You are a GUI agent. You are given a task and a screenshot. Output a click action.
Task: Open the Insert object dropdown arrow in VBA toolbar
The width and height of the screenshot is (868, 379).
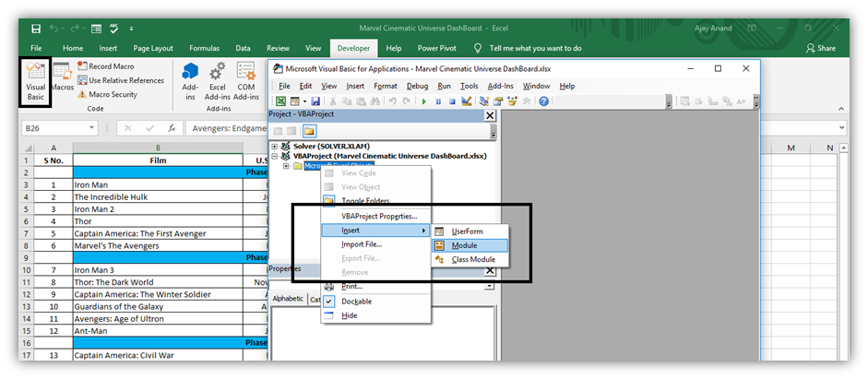tap(304, 101)
